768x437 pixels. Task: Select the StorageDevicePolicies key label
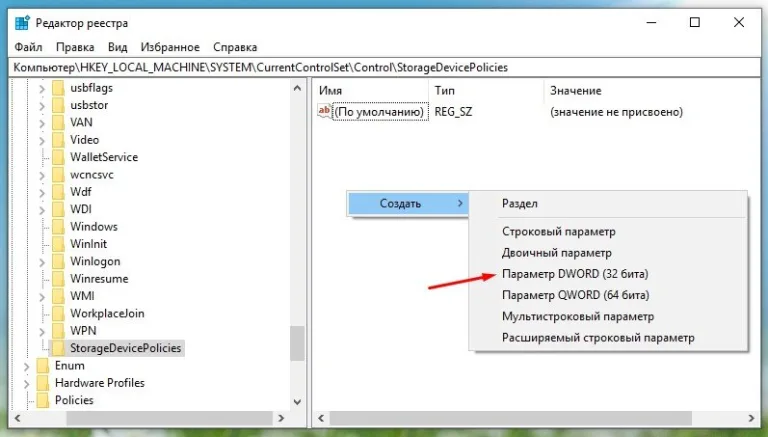pyautogui.click(x=125, y=348)
